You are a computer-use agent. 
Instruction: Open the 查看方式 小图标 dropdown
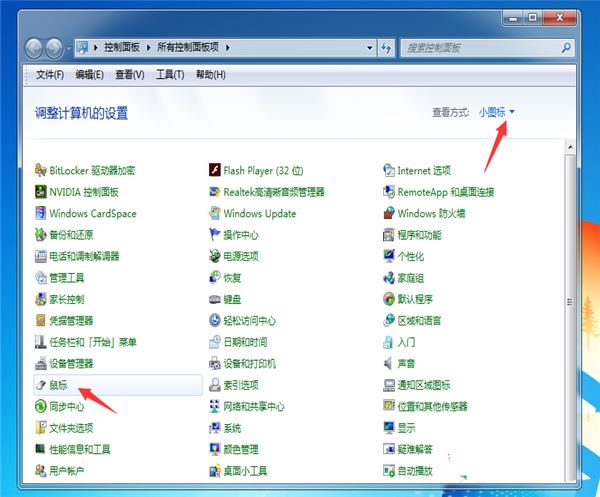point(497,112)
